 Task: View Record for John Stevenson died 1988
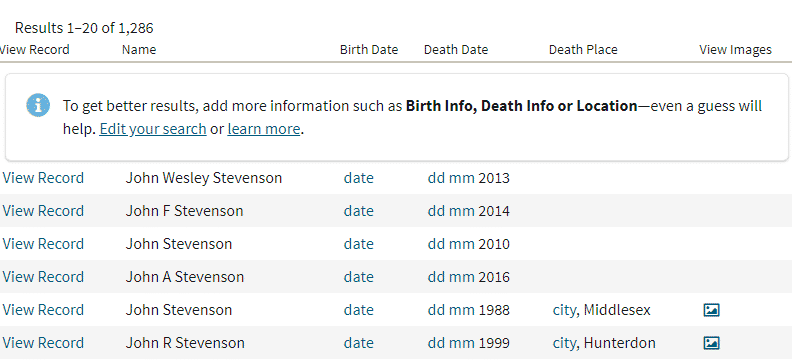[42, 310]
